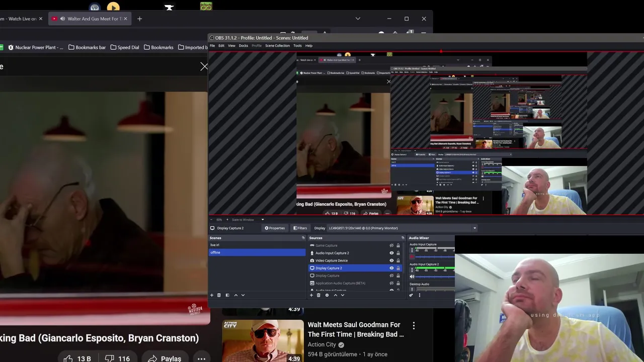Open options for Walt Meets Saul Goodman video
The width and height of the screenshot is (644, 362).
[414, 326]
